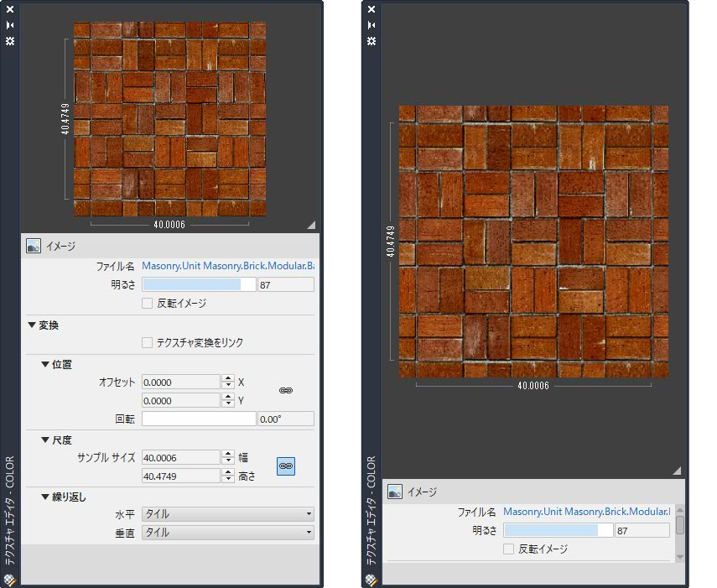Open properties menu of right palette
Screen dimensions: 717x588
371,41
